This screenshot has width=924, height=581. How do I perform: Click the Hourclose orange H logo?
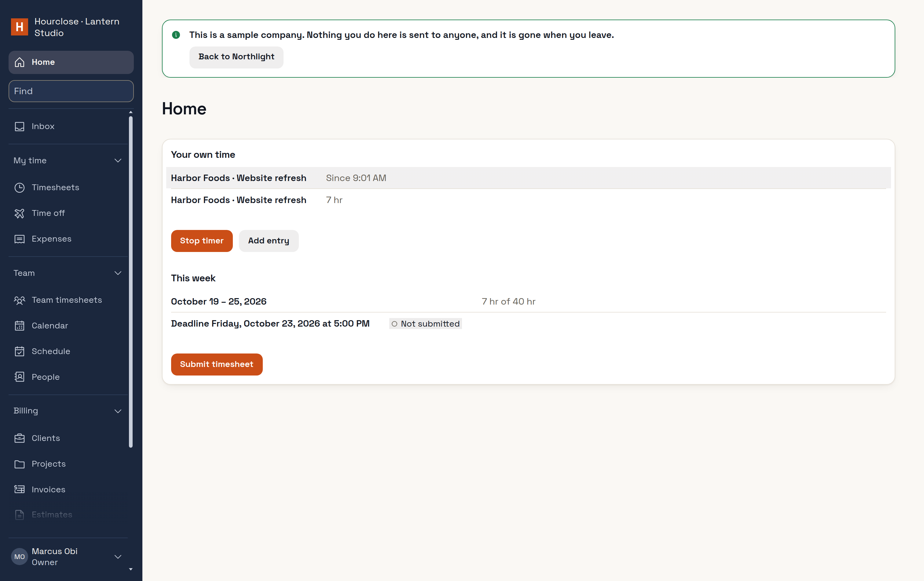point(20,27)
